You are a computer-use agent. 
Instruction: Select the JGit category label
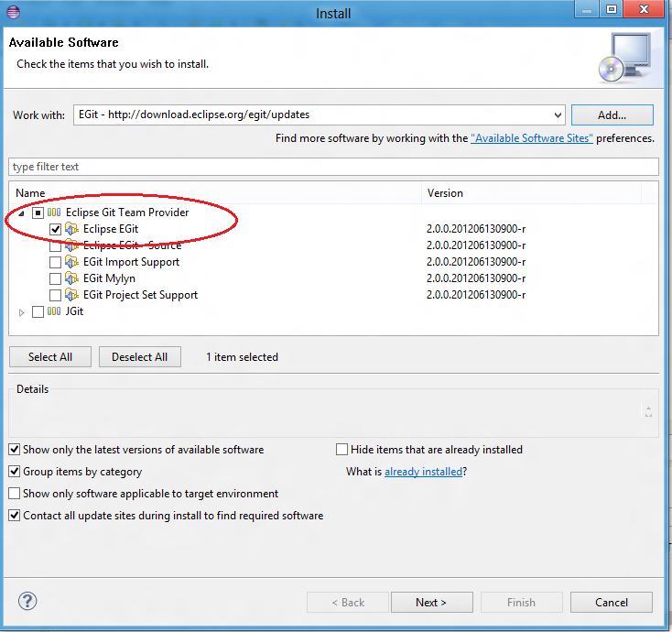pyautogui.click(x=74, y=311)
